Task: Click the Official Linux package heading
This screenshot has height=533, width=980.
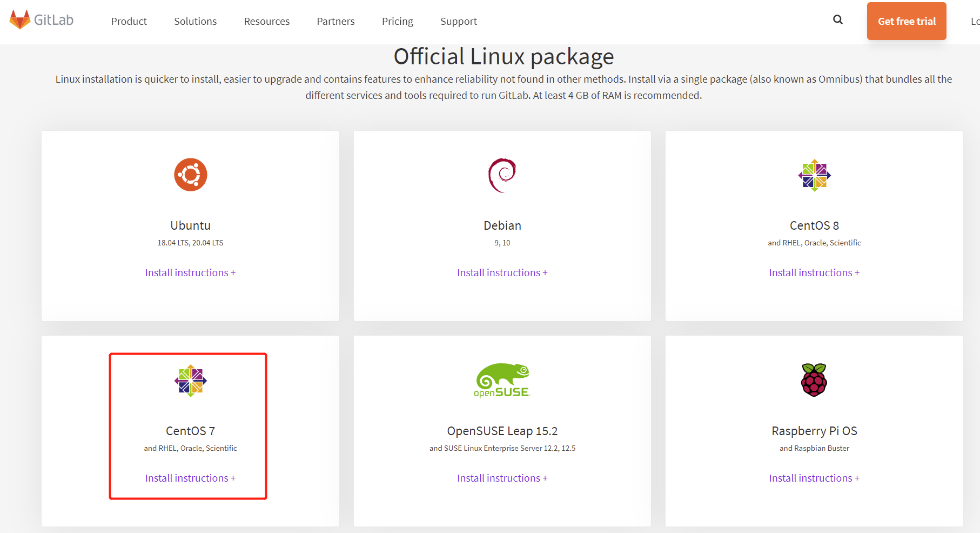Action: (504, 56)
